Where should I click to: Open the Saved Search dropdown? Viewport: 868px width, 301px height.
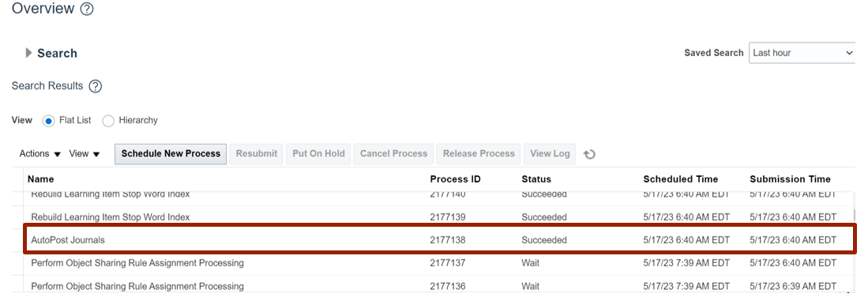pyautogui.click(x=802, y=53)
